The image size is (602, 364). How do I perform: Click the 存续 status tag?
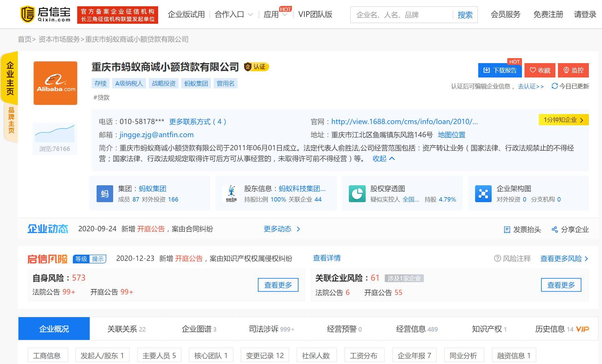click(x=100, y=83)
